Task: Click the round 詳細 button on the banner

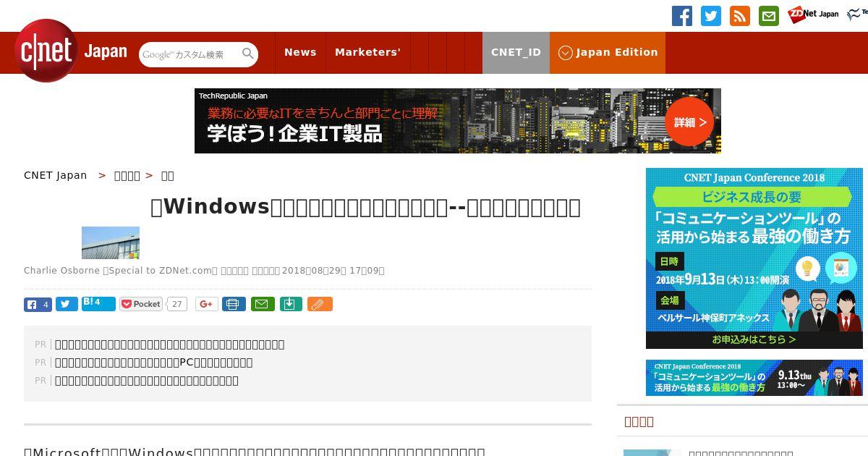Action: pos(689,122)
